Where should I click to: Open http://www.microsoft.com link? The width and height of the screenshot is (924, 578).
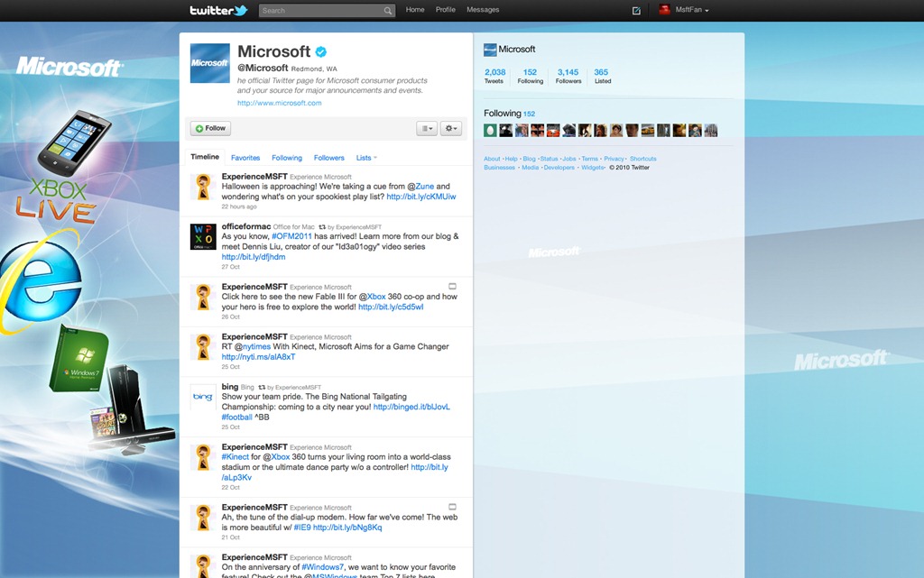click(280, 103)
